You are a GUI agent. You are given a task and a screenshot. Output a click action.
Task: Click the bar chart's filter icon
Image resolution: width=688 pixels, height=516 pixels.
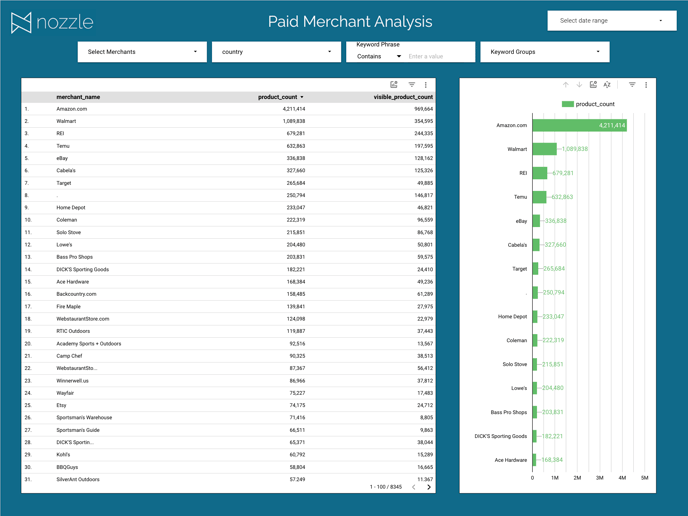pos(632,85)
